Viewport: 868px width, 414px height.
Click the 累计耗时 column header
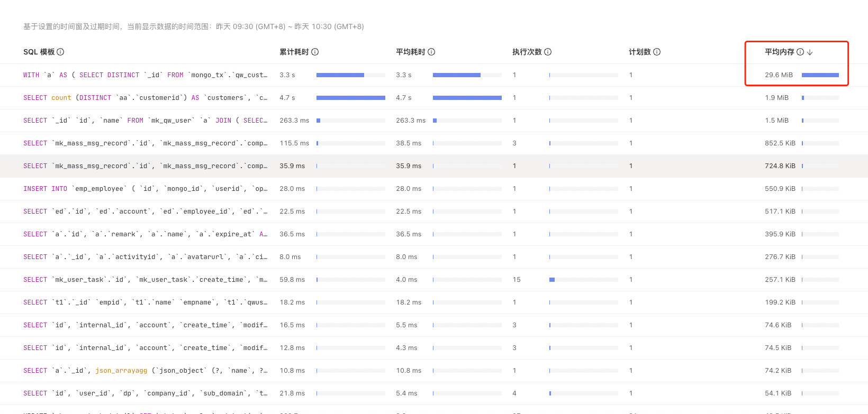pos(294,52)
